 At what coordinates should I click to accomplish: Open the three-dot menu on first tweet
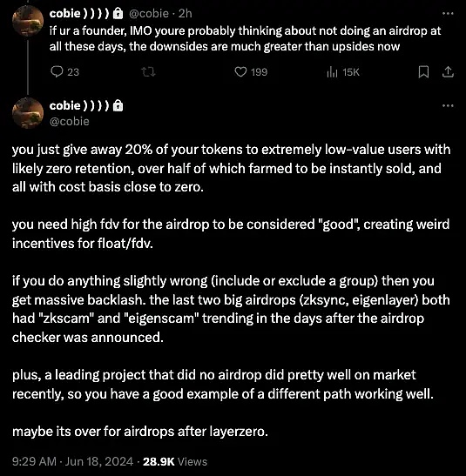pyautogui.click(x=448, y=14)
